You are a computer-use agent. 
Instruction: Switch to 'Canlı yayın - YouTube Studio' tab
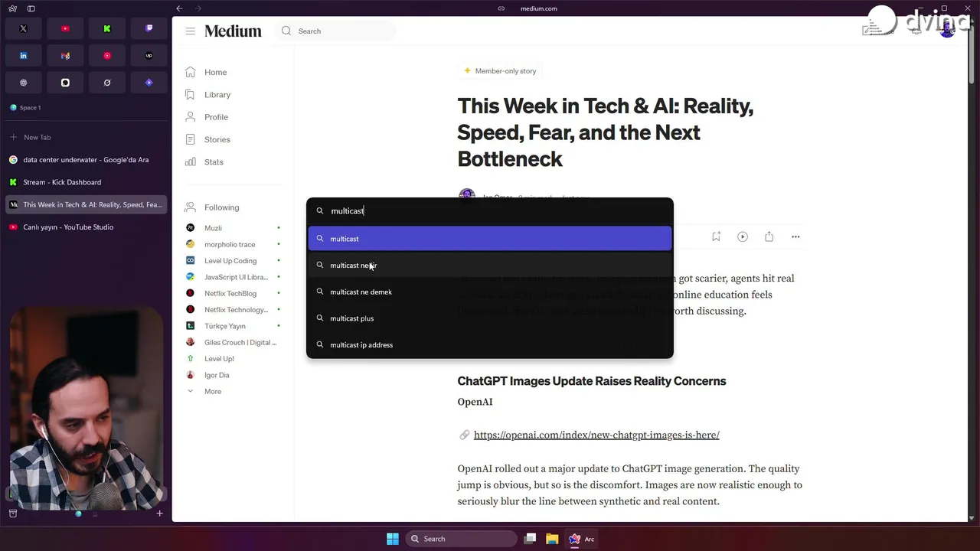point(84,227)
